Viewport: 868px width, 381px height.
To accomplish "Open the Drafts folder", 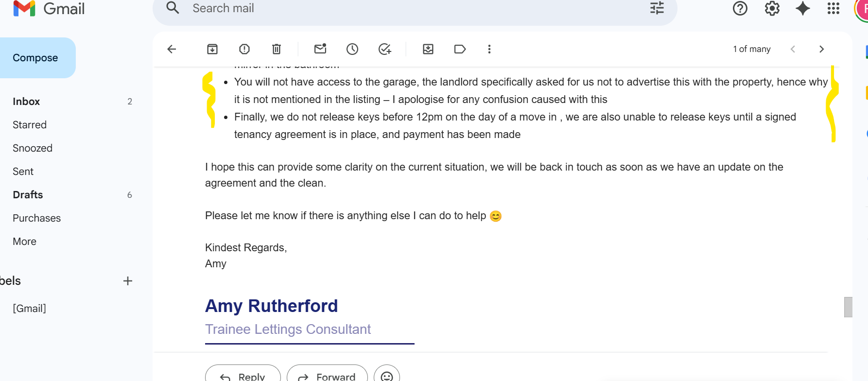I will pyautogui.click(x=28, y=195).
